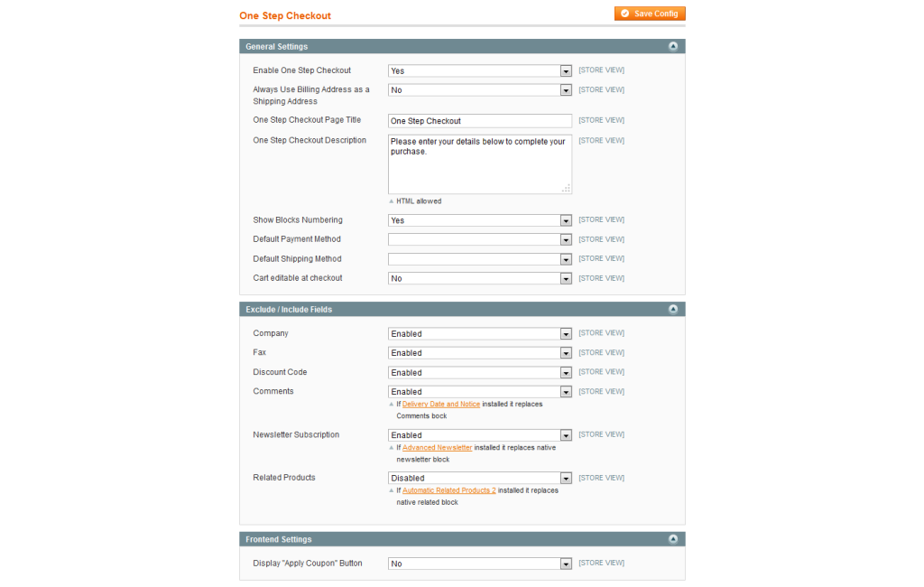Screen dimensions: 924x587
Task: Follow the Advanced Newsletter link
Action: pyautogui.click(x=437, y=448)
